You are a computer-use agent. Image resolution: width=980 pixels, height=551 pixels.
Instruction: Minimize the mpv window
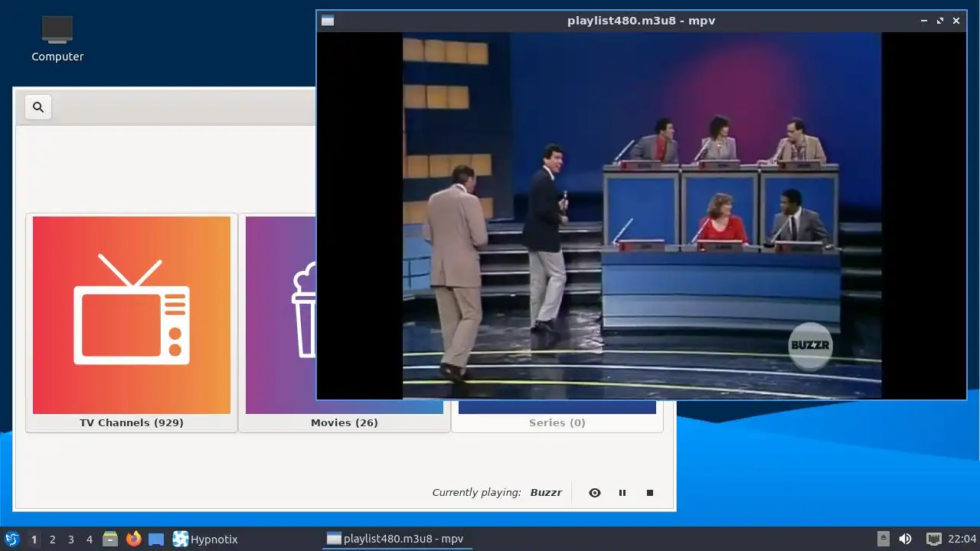click(925, 21)
